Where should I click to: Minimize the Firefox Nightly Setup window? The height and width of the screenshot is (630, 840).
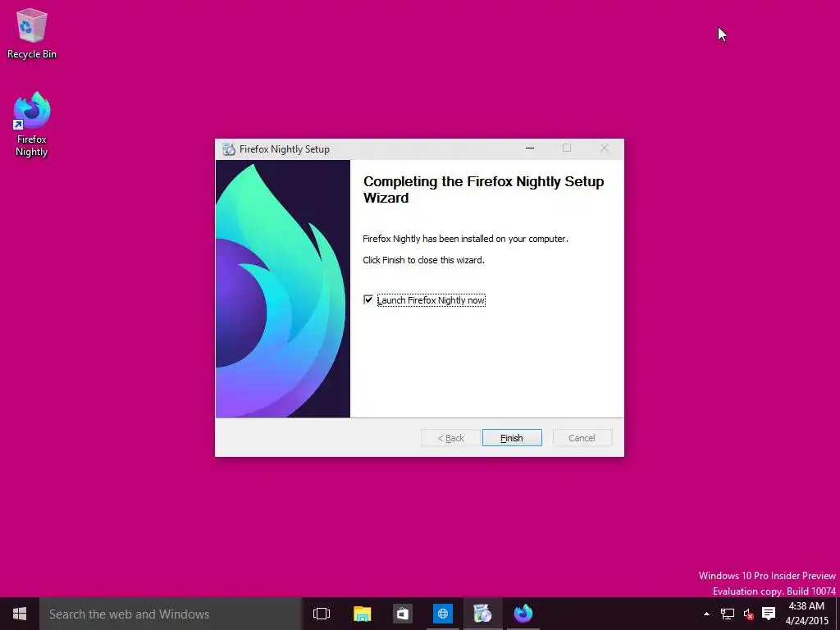530,148
